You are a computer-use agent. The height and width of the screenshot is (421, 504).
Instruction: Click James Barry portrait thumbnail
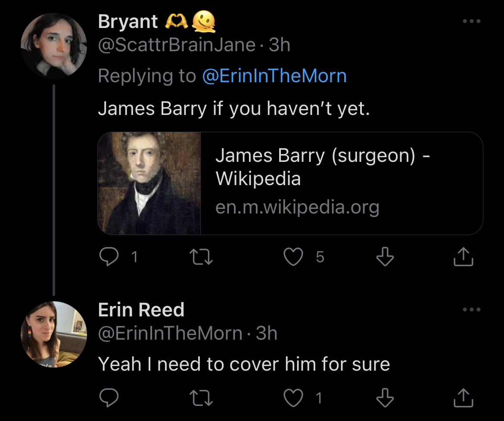tap(149, 183)
